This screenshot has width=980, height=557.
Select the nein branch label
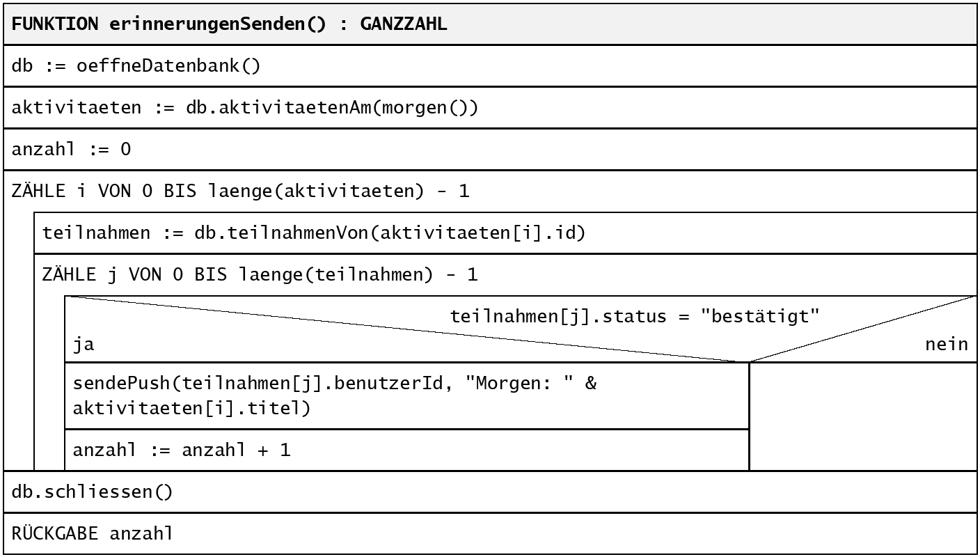947,344
